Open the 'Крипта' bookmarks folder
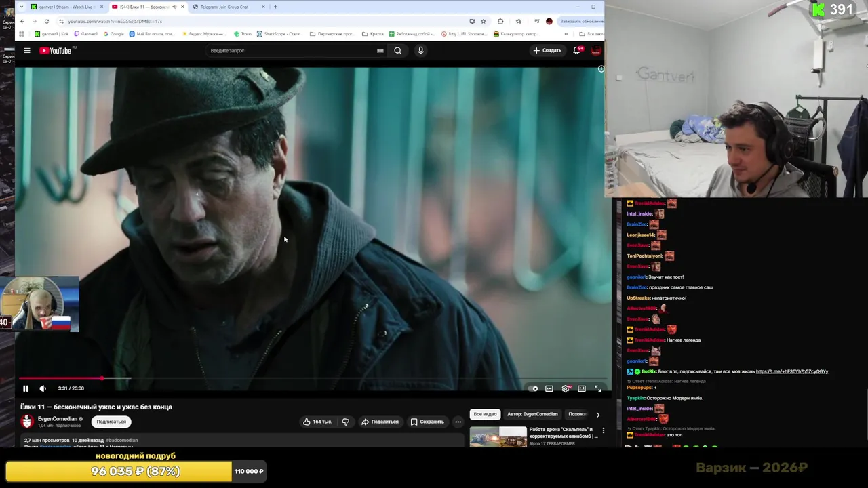 click(373, 33)
